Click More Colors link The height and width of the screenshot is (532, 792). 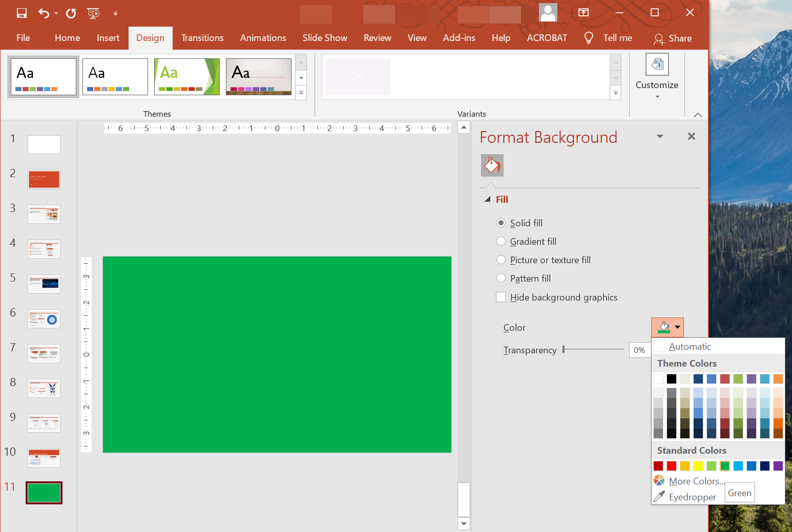coord(697,481)
